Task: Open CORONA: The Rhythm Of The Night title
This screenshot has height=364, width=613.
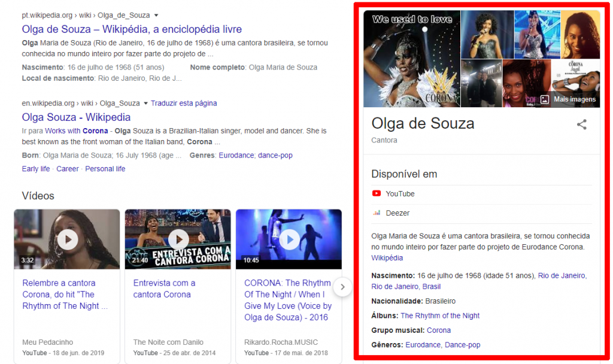Action: coord(288,300)
